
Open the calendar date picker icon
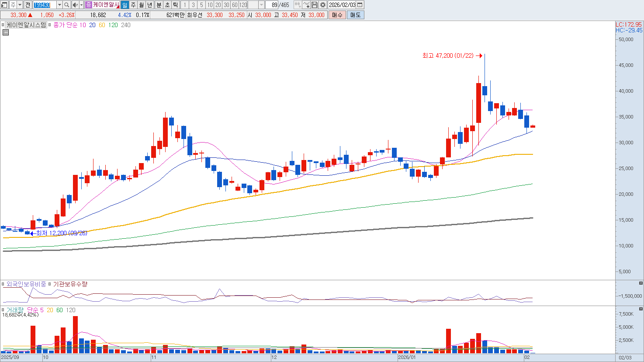click(x=360, y=5)
